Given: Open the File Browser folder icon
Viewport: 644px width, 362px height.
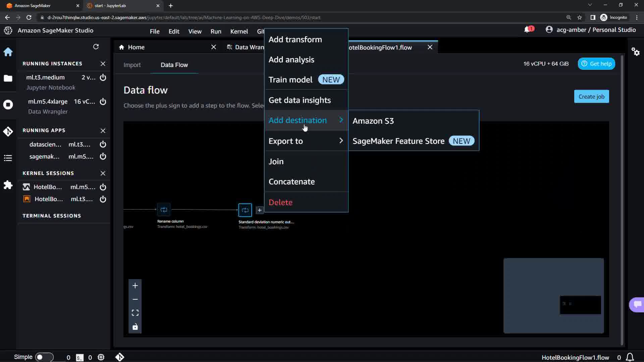Looking at the screenshot, I should [8, 78].
